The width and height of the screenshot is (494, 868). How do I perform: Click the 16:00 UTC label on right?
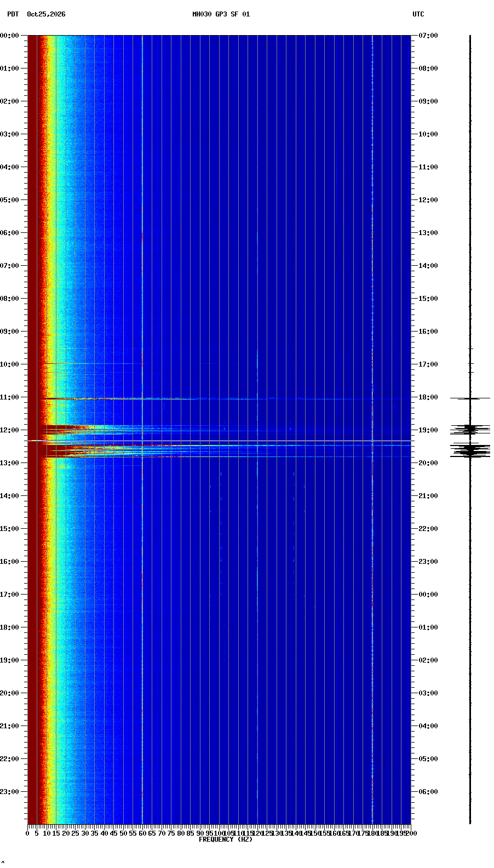428,332
